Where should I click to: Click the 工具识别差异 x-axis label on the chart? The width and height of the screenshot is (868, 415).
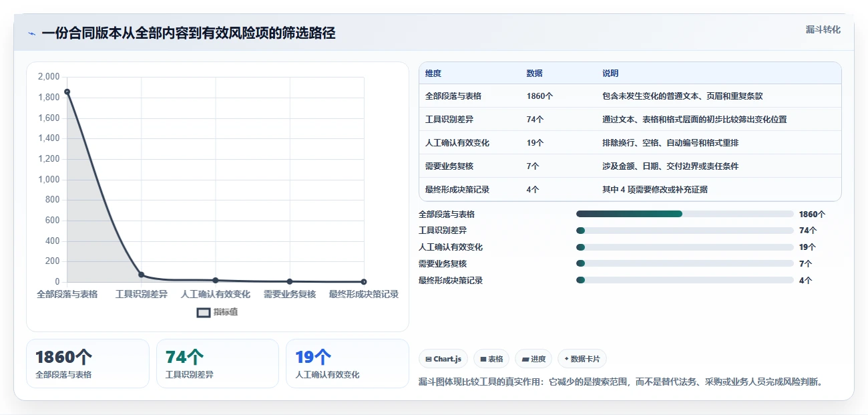(x=141, y=294)
